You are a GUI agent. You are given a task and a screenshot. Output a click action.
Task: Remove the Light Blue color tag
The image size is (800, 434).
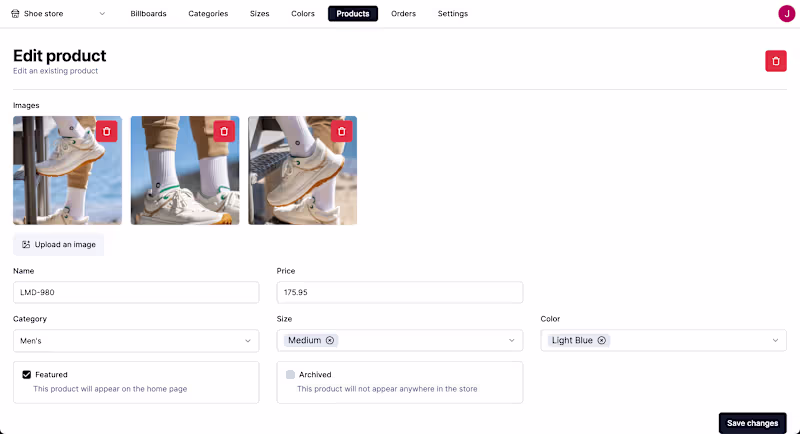coord(601,340)
